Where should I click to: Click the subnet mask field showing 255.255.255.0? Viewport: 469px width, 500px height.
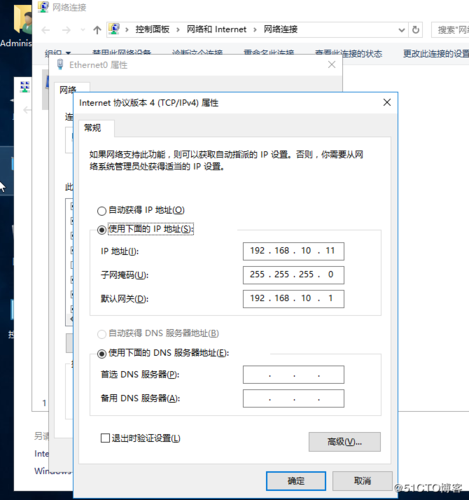pyautogui.click(x=293, y=275)
